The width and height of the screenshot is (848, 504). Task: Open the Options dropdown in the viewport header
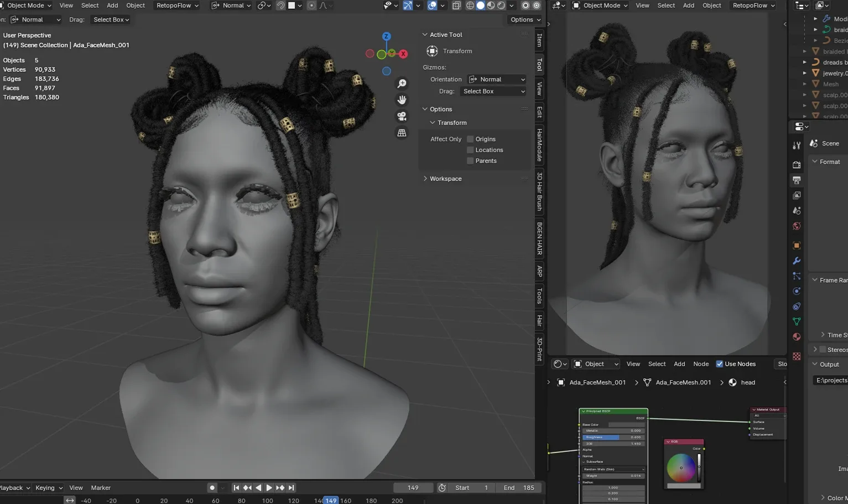pos(526,19)
